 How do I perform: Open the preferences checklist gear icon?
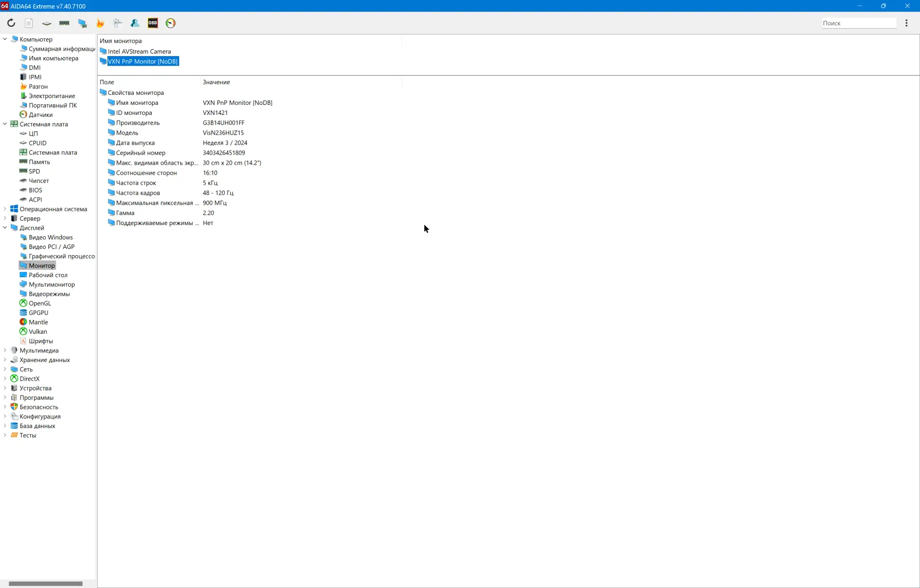118,23
